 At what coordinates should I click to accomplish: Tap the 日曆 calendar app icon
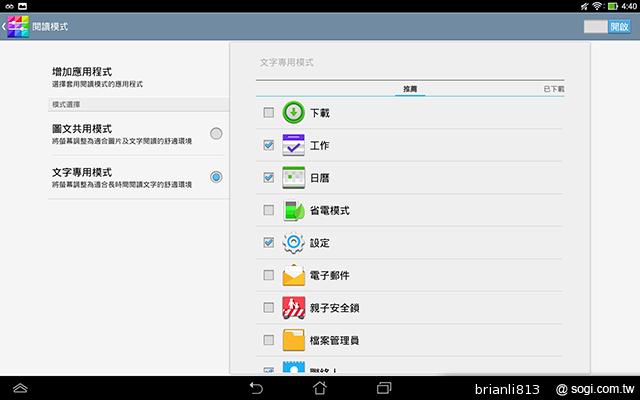pyautogui.click(x=293, y=178)
